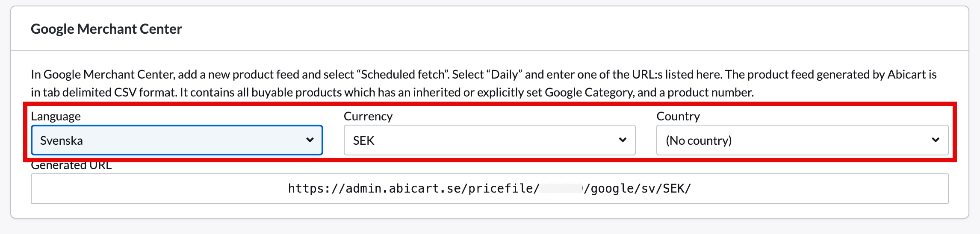
Task: Click the Currency field label
Action: coord(368,116)
